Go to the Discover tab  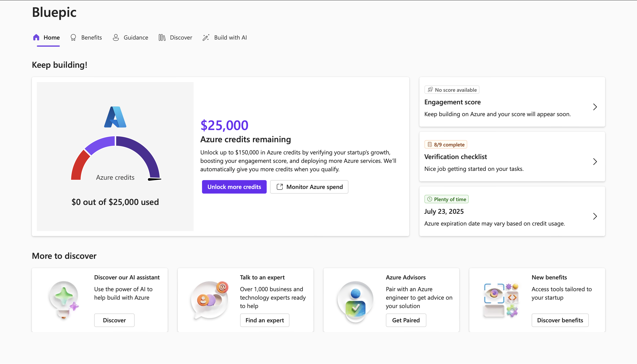tap(175, 37)
